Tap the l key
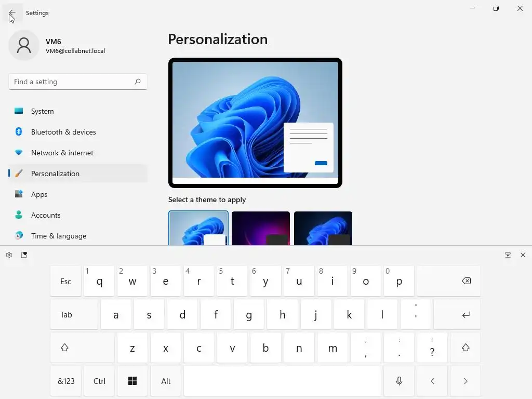532x399 pixels. [x=382, y=314]
